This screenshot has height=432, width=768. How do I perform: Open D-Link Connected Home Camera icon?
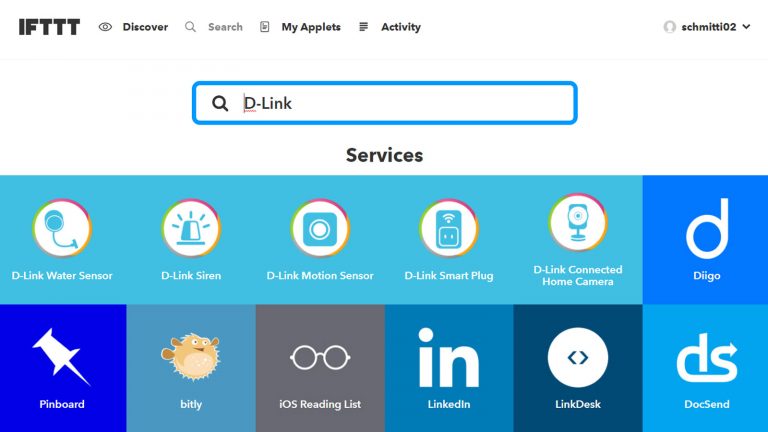pos(578,222)
